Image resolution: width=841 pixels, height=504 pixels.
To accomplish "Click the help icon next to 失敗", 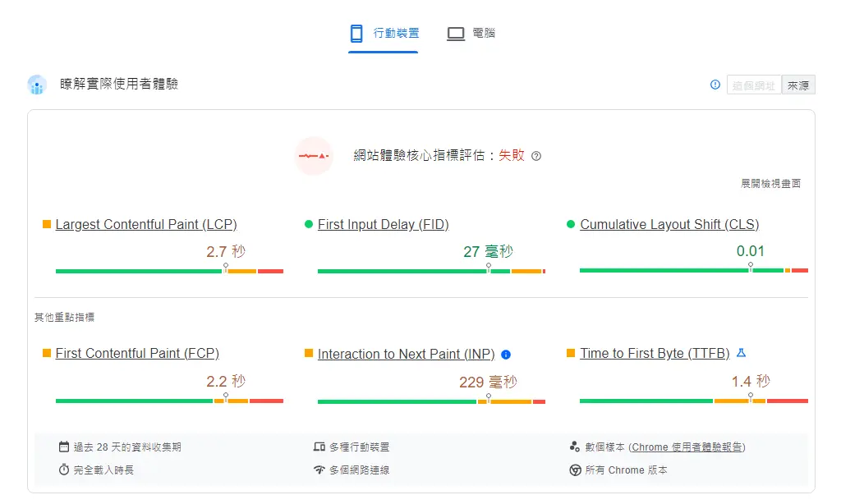I will coord(536,156).
